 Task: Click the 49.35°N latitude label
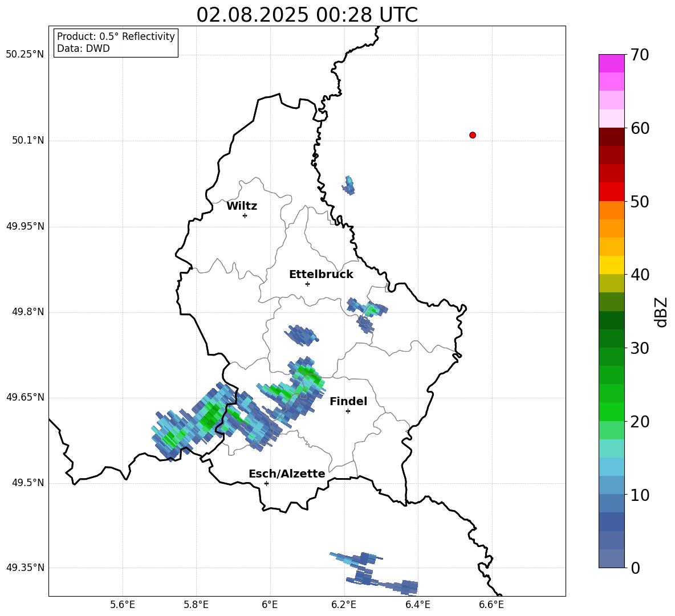click(x=25, y=568)
